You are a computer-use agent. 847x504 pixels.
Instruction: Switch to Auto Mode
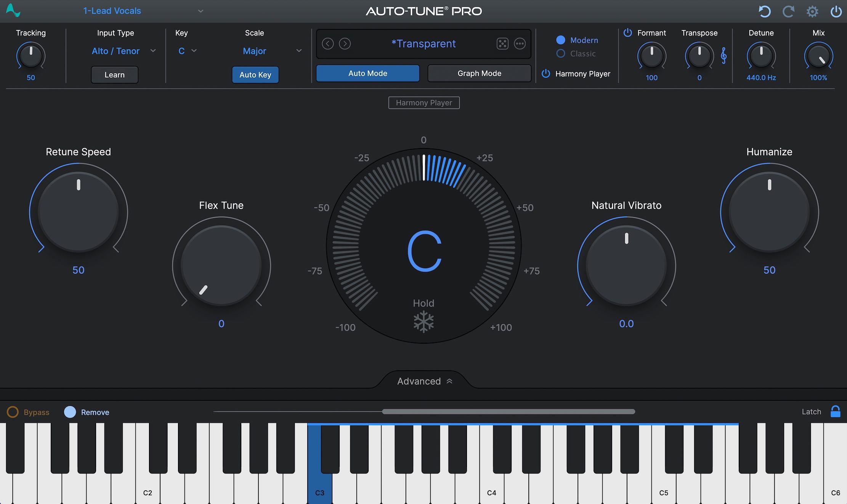(x=368, y=74)
